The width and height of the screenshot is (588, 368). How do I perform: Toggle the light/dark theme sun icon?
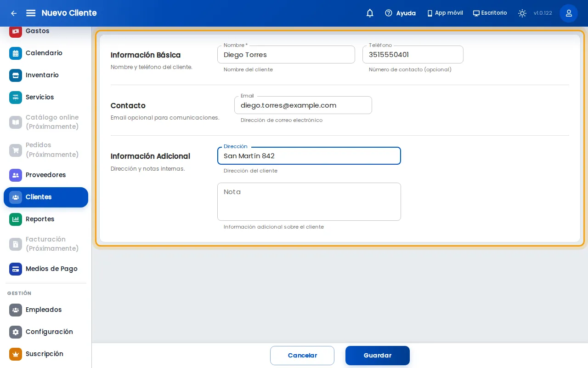(522, 13)
